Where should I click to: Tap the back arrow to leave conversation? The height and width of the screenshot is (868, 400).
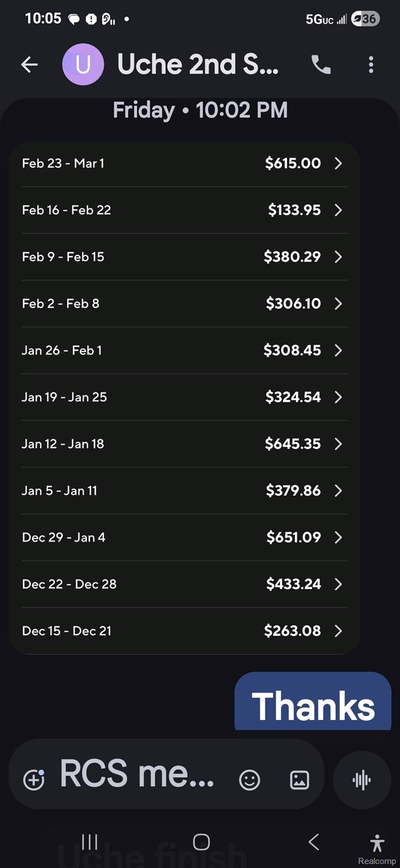coord(29,65)
